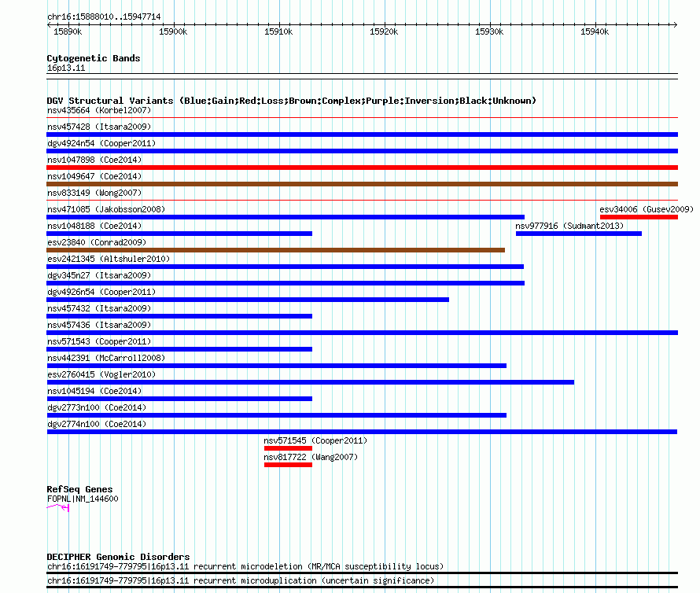Click the thin red nsv833149 line
This screenshot has width=700, height=593.
tap(362, 201)
